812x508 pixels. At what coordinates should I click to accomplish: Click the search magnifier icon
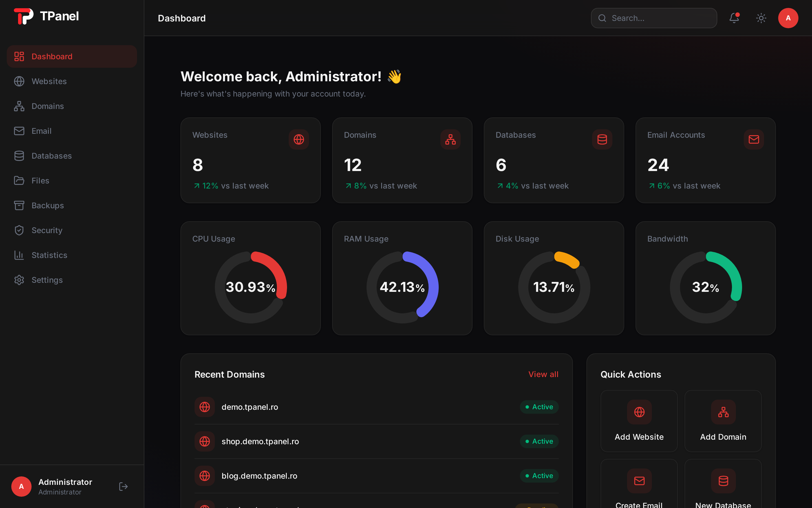point(602,18)
